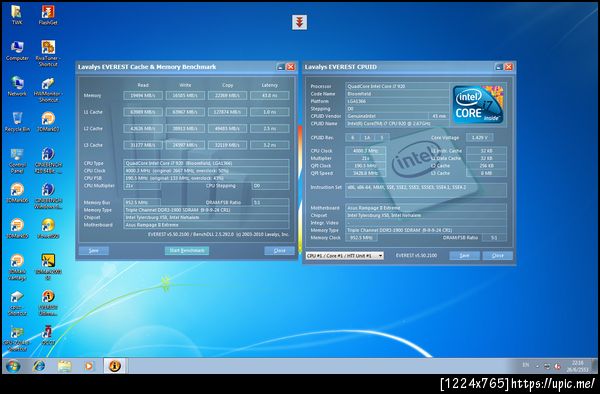Screen dimensions: 600x394
Task: Launch the CINEBENCH R10 64Bit shortcut
Action: [x=48, y=160]
